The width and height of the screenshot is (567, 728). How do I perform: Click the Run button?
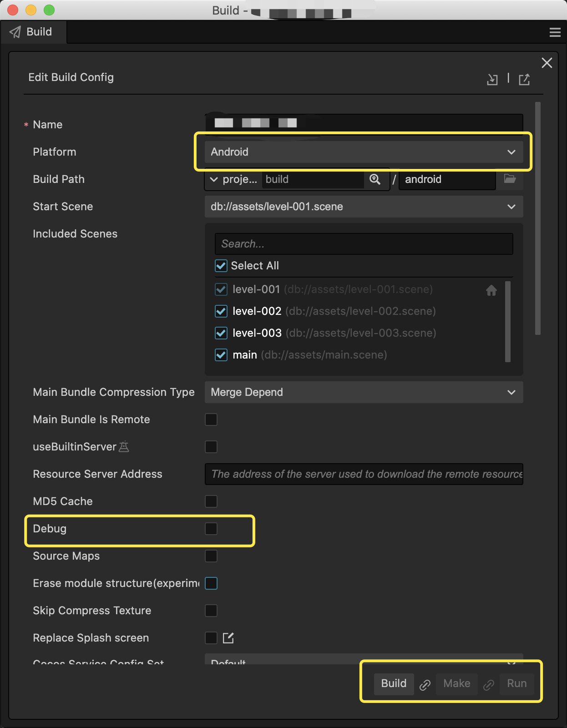point(516,684)
